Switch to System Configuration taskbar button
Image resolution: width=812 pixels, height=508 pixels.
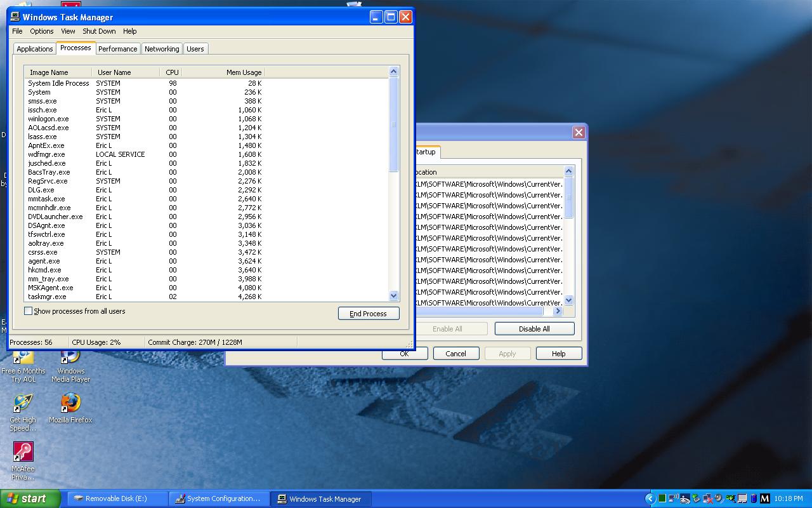(219, 498)
